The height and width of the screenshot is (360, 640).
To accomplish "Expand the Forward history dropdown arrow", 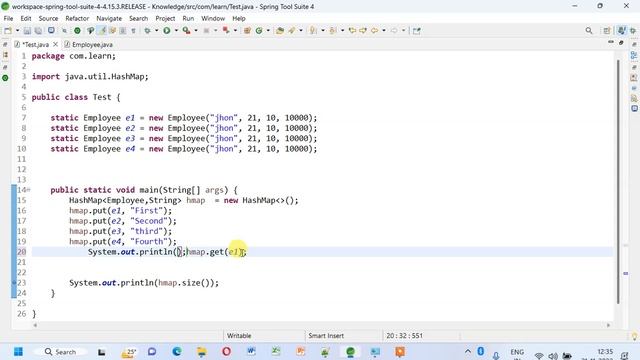I will (403, 31).
